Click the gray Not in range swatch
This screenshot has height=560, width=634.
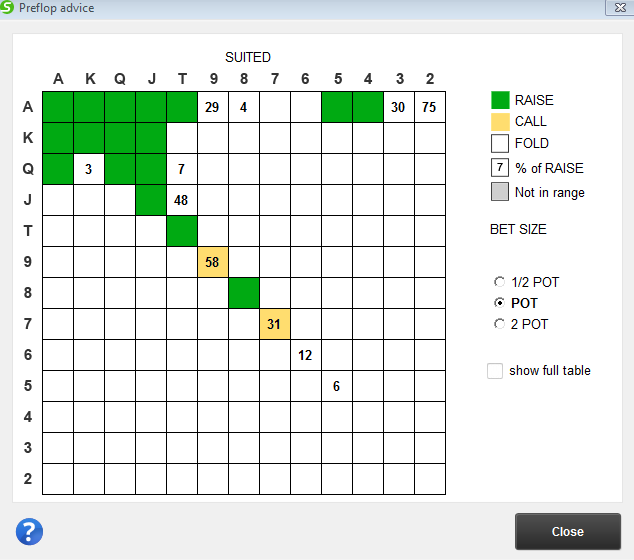pos(500,192)
